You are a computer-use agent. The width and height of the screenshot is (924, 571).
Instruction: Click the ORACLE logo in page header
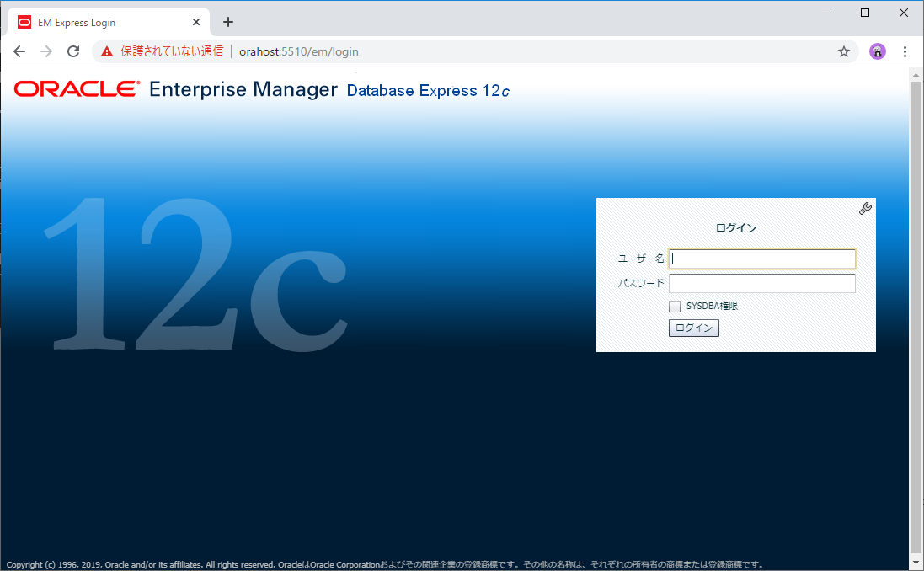pyautogui.click(x=77, y=89)
